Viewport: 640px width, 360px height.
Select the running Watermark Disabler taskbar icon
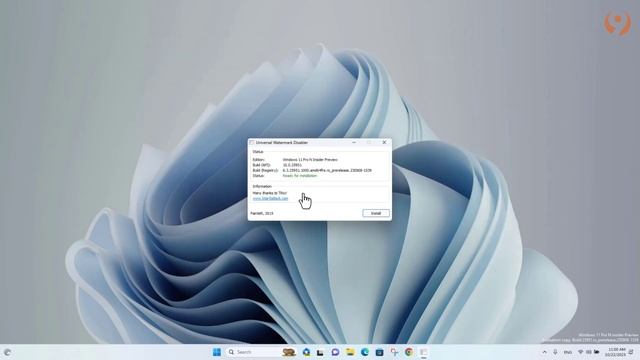(x=424, y=352)
